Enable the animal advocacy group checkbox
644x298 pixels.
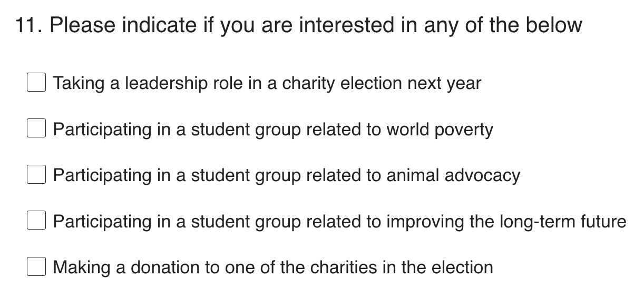click(x=36, y=175)
